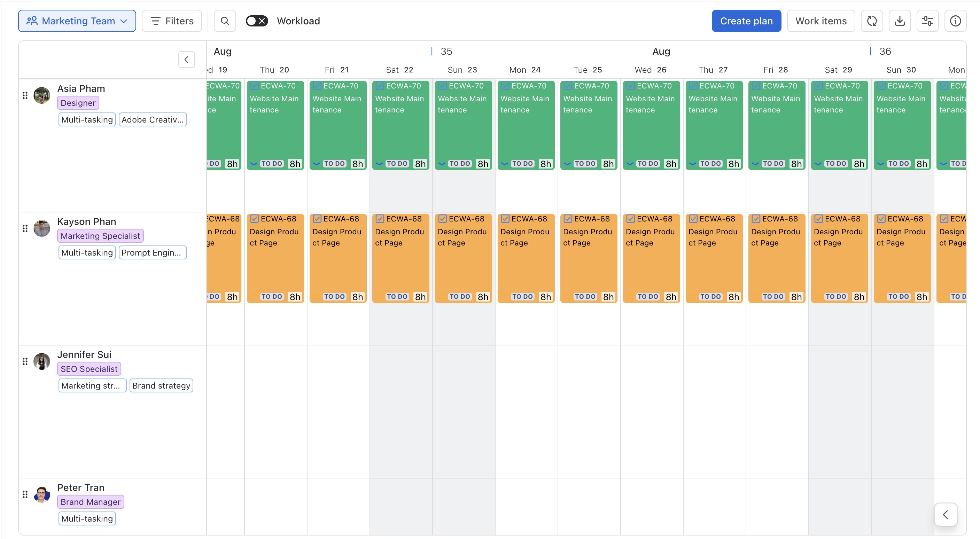Click TO DO status on ECWA-68 Sat 29
This screenshot has width=980, height=539.
point(836,297)
